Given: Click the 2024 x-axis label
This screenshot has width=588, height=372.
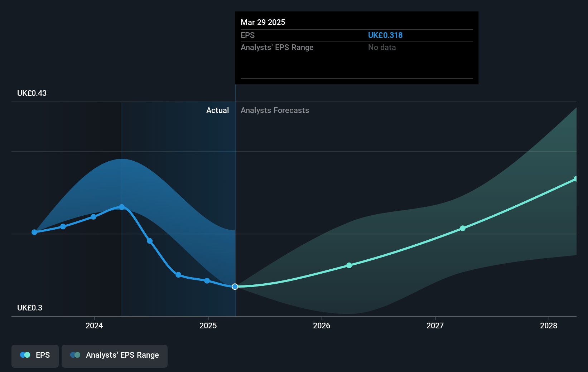Looking at the screenshot, I should coord(94,325).
